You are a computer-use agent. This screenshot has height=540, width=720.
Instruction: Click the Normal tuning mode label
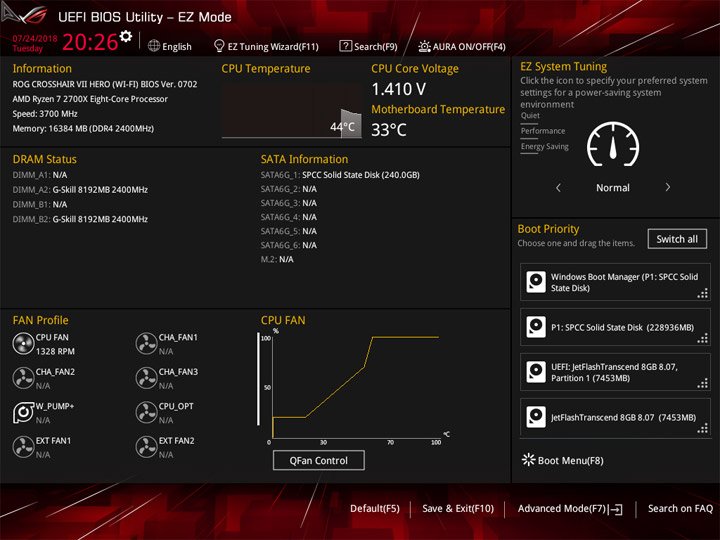[613, 187]
